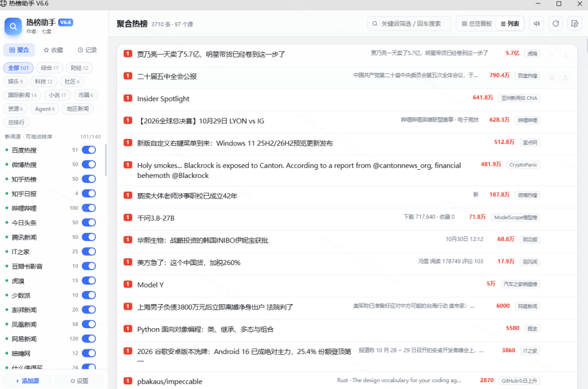The image size is (588, 389).
Task: Select the 国际新闻 14 category chip
Action: click(22, 95)
